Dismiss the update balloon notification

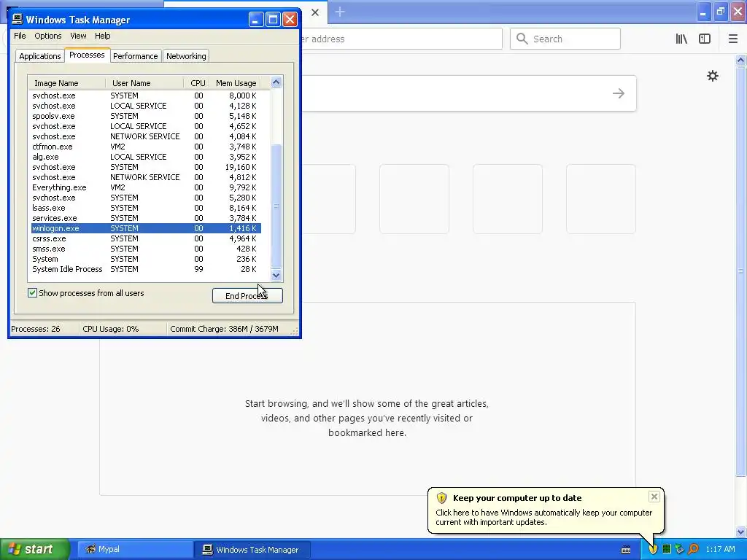(654, 497)
